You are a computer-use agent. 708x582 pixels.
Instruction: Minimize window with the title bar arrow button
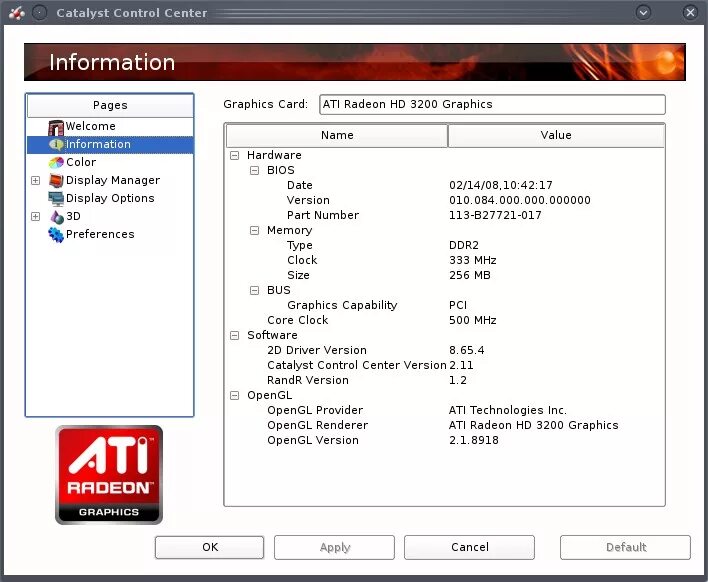click(x=643, y=13)
